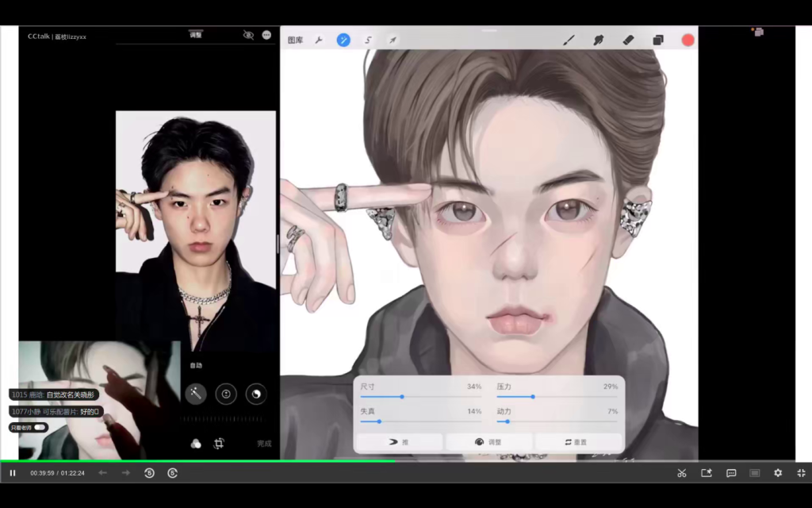Choose the Transform arrow tool
This screenshot has height=508, width=812.
[x=393, y=40]
